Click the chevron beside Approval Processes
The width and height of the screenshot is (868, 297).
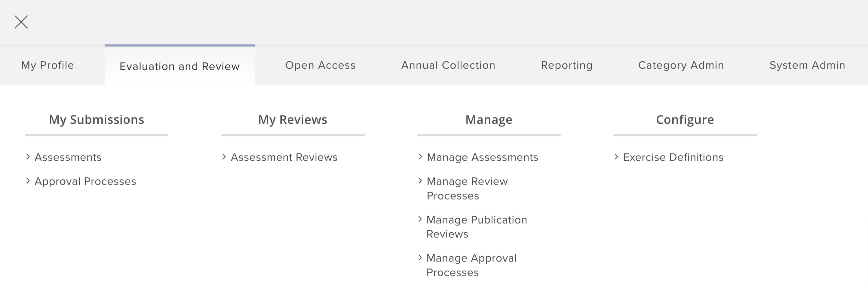point(28,181)
